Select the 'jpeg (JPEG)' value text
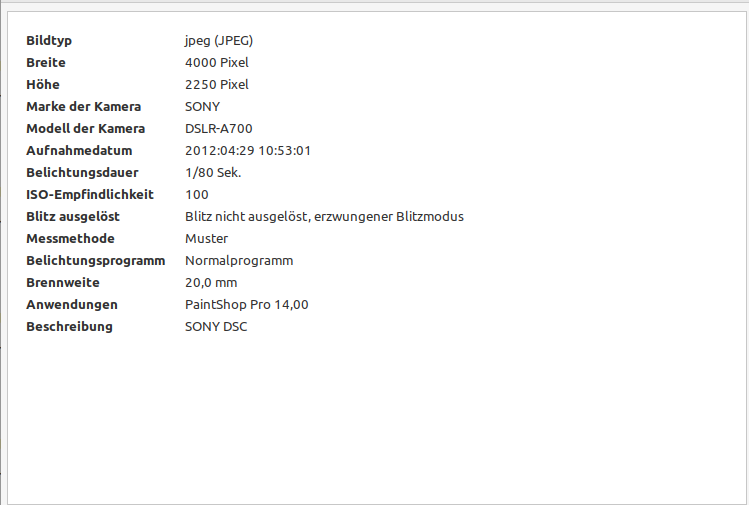Screen dimensions: 749x505 [219, 41]
